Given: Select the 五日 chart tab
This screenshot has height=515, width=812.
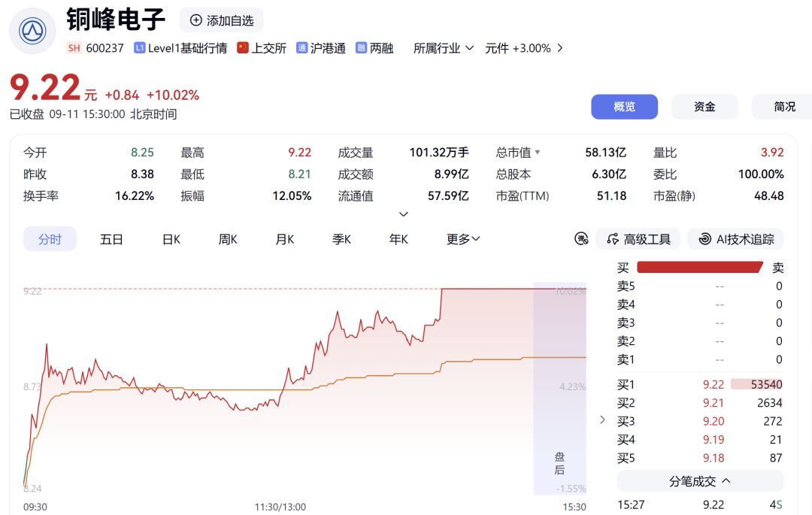Looking at the screenshot, I should click(111, 239).
